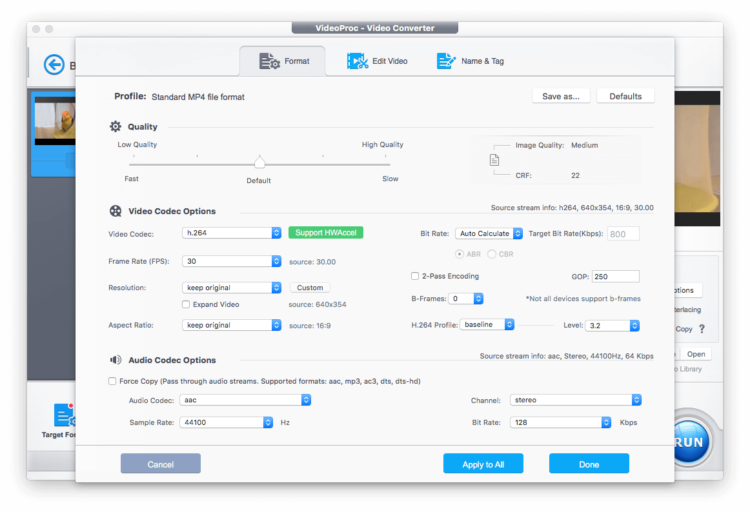This screenshot has width=750, height=512.
Task: Click the Copy label in the main window
Action: pos(684,329)
